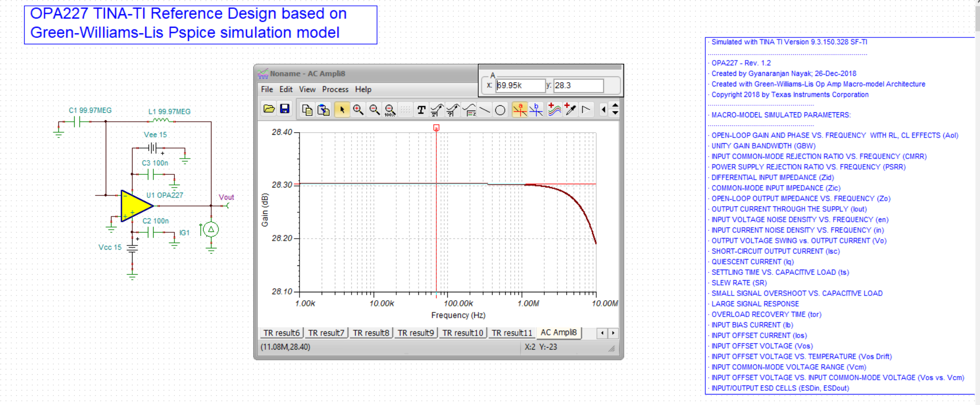Click the L1 99.97MEG inductor label
This screenshot has width=980, height=405.
click(x=169, y=112)
